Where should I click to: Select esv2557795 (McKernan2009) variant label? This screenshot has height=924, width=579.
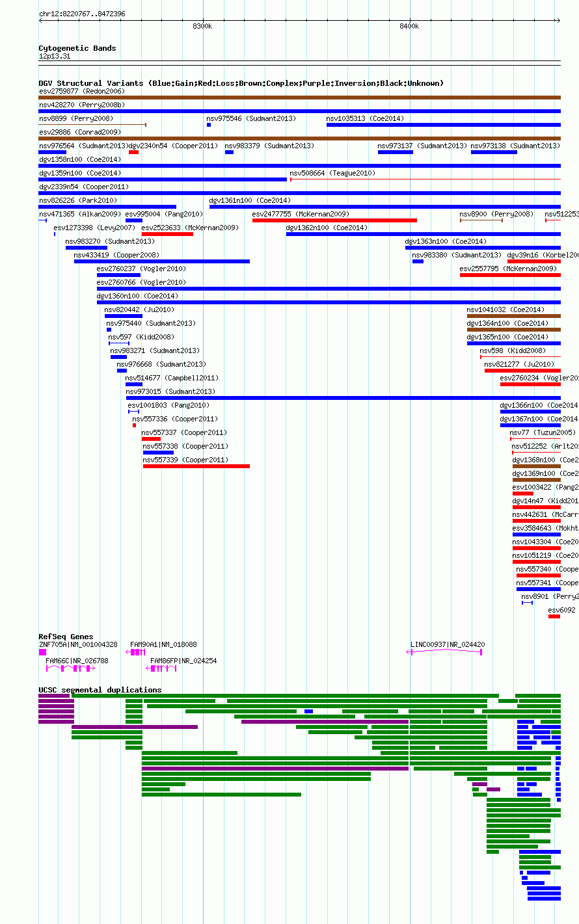coord(508,269)
